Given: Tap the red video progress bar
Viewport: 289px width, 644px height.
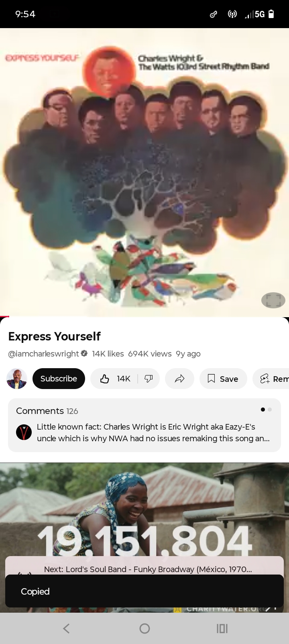Looking at the screenshot, I should click(x=5, y=316).
